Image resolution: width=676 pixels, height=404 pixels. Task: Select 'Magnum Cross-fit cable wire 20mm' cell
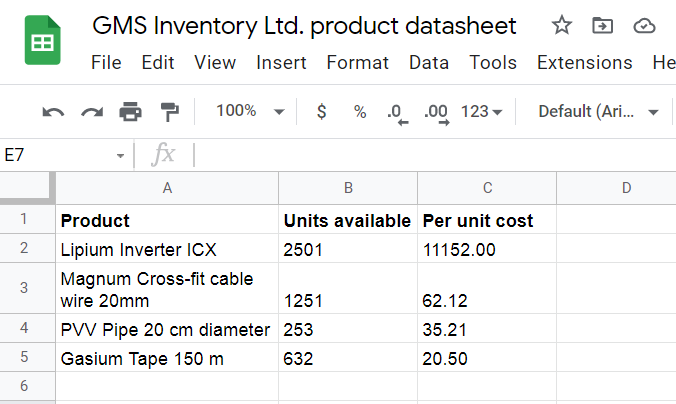click(x=167, y=288)
